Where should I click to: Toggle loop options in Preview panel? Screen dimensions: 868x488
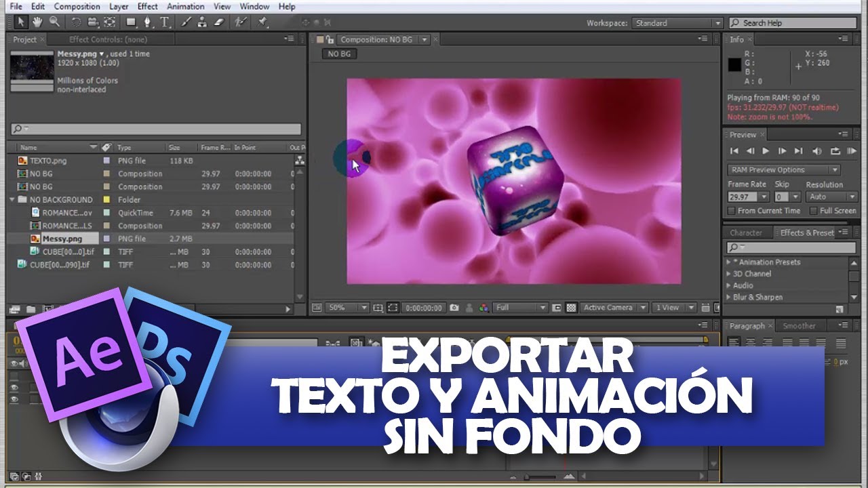(x=835, y=151)
